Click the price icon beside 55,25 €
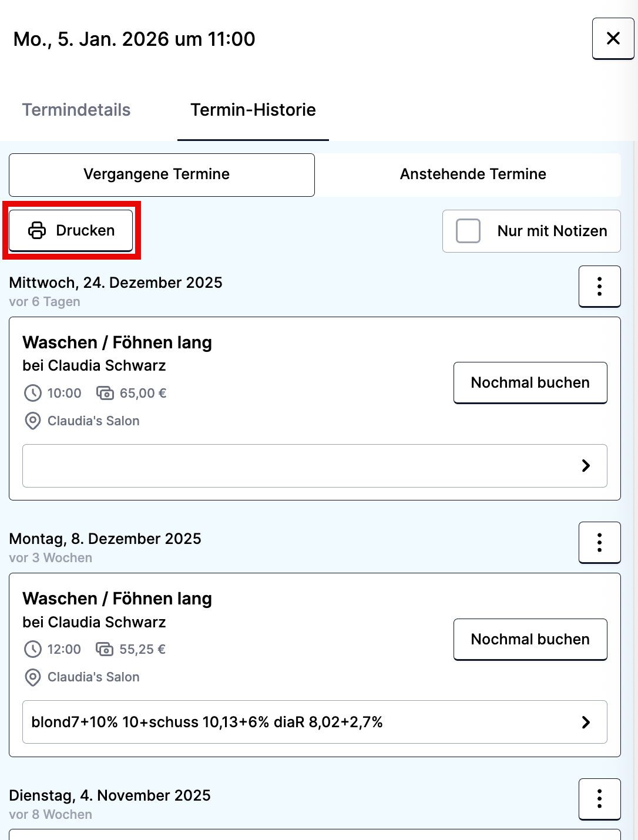This screenshot has height=840, width=638. pos(105,649)
